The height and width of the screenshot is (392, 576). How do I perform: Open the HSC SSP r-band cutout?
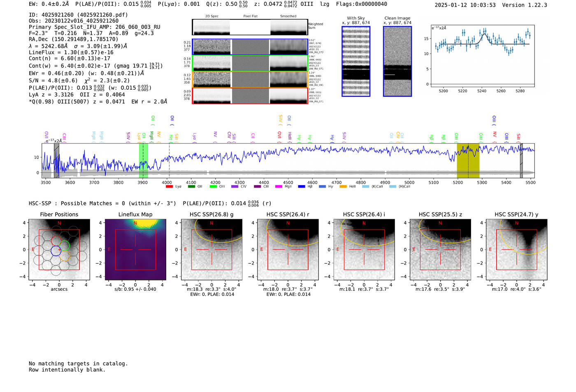[288, 250]
